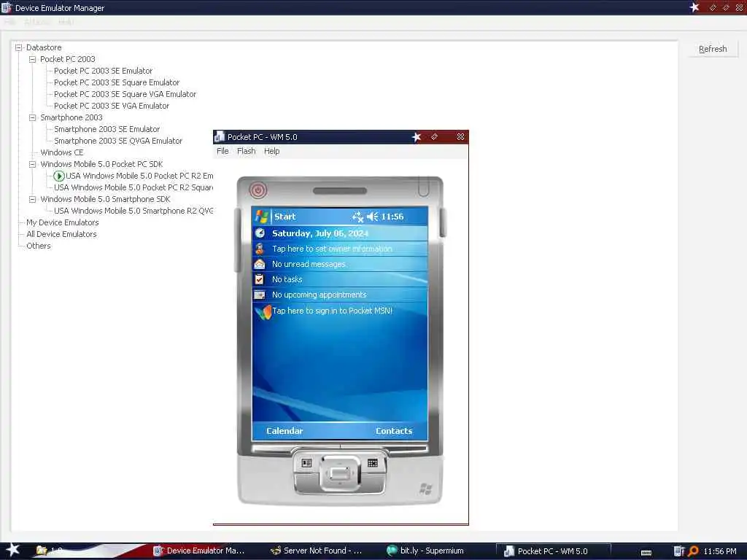The width and height of the screenshot is (747, 560).
Task: Click the Windows logo on the device bezel
Action: click(x=425, y=488)
